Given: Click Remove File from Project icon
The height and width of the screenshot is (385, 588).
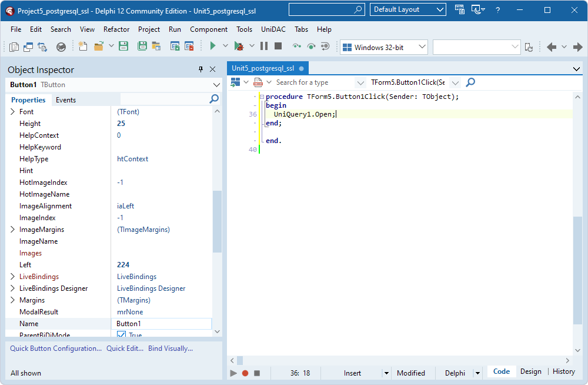Looking at the screenshot, I should 189,46.
